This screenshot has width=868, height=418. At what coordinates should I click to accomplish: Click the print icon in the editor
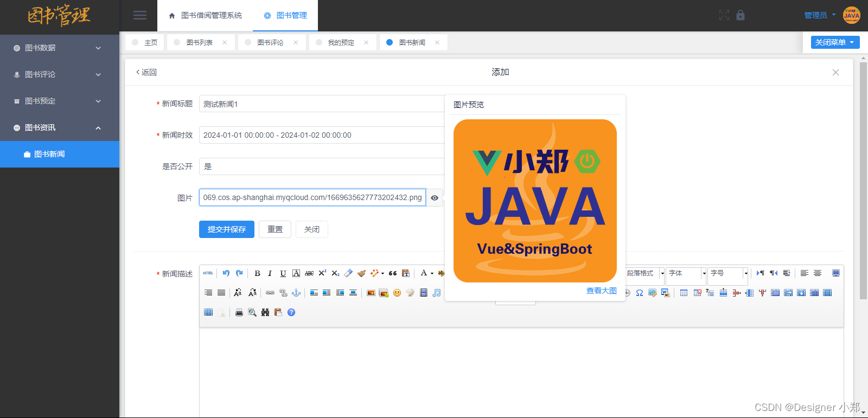coord(239,312)
